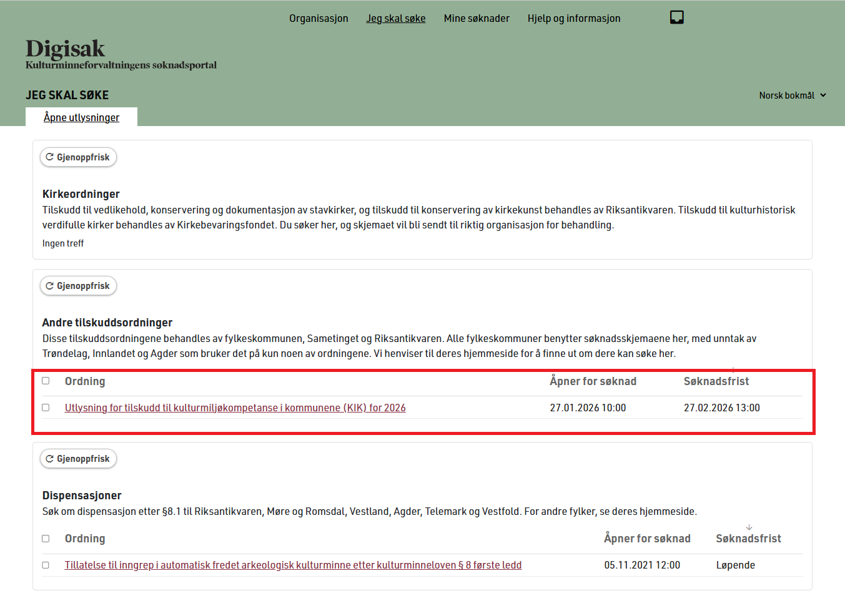
Task: Open the Norsk bokmål language dropdown
Action: point(792,95)
